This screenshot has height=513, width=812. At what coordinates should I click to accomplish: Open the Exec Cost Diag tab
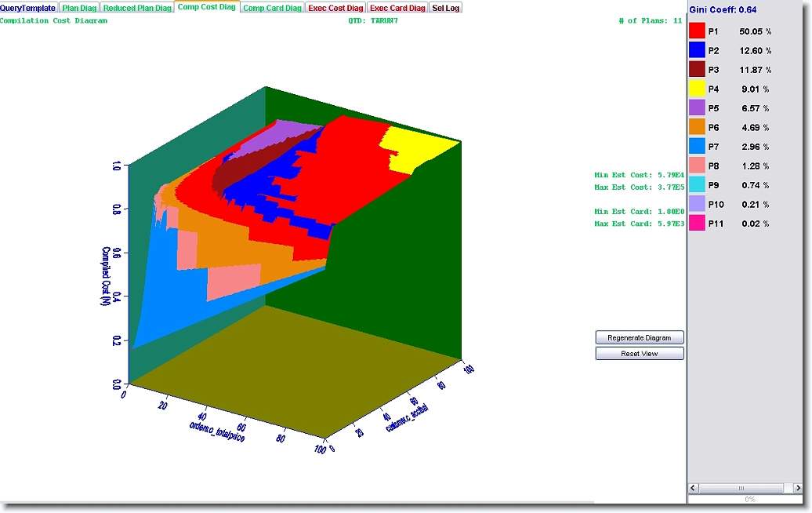(335, 8)
